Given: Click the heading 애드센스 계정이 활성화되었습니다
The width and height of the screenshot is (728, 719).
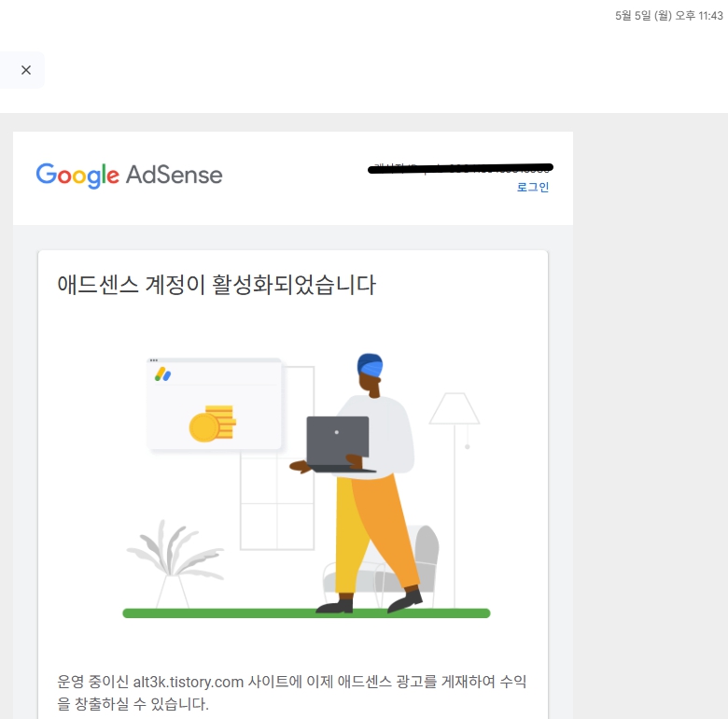Looking at the screenshot, I should click(217, 285).
